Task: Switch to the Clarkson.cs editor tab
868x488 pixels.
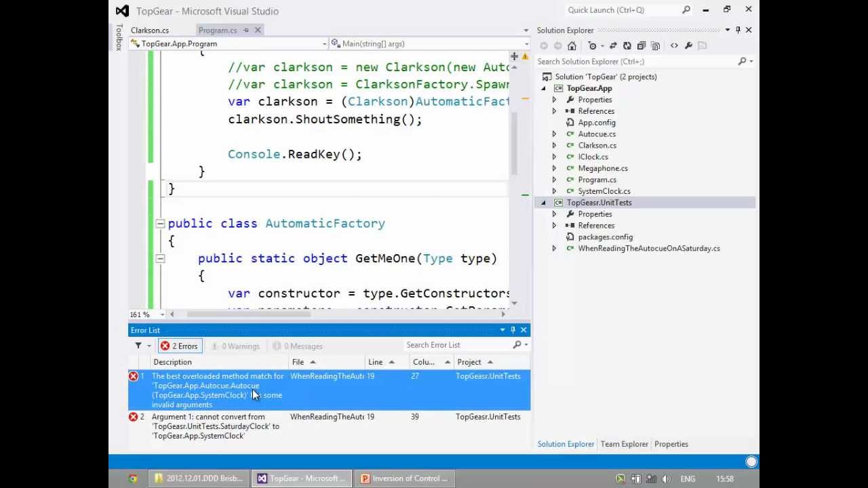Action: [150, 30]
